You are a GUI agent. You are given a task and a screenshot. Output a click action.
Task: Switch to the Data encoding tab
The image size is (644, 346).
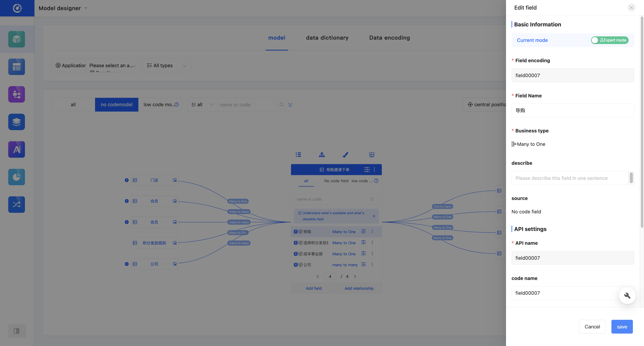click(389, 38)
